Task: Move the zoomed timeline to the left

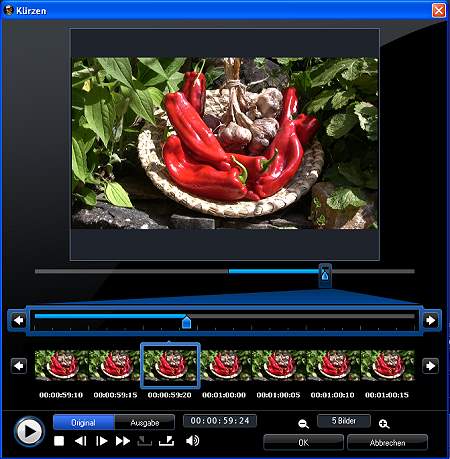Action: point(18,320)
